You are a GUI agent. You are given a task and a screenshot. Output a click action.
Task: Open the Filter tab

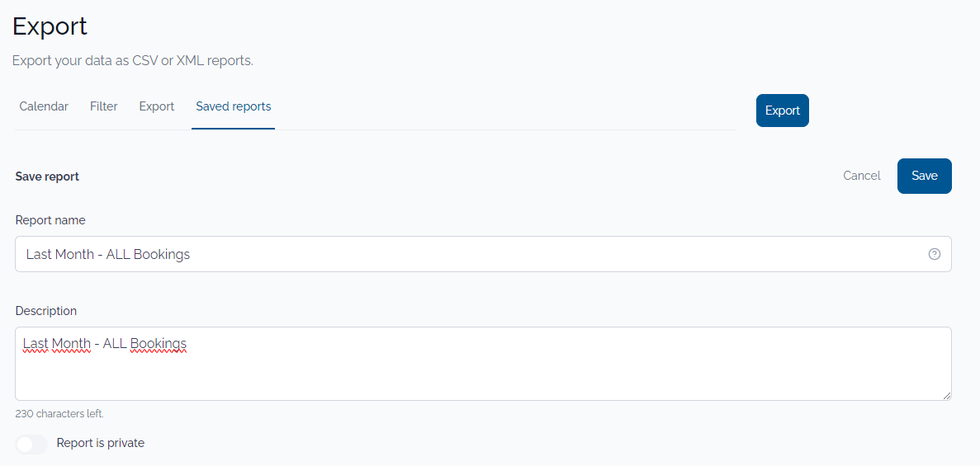(104, 106)
